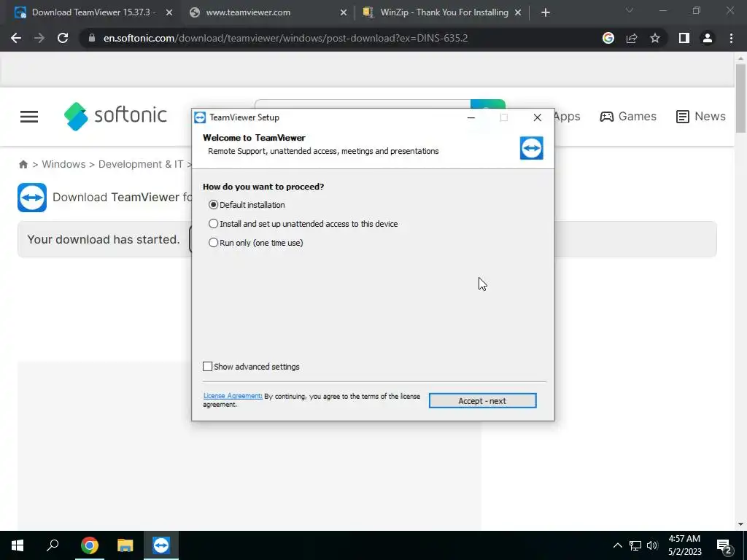Click TeamViewer logo in setup header
The height and width of the screenshot is (560, 747).
click(x=531, y=148)
